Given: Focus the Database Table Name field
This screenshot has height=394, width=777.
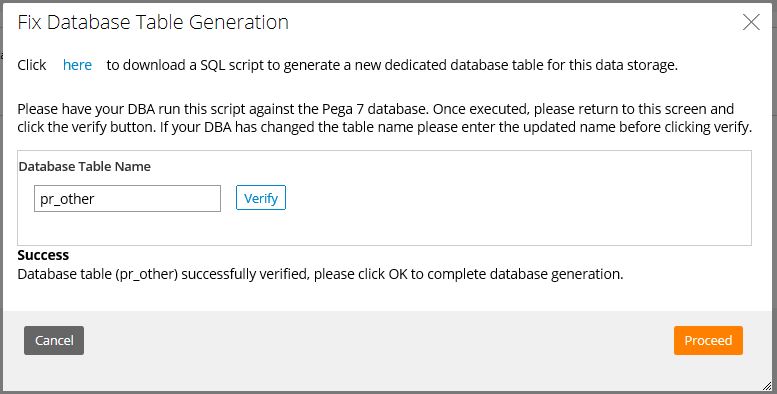Looking at the screenshot, I should (127, 199).
